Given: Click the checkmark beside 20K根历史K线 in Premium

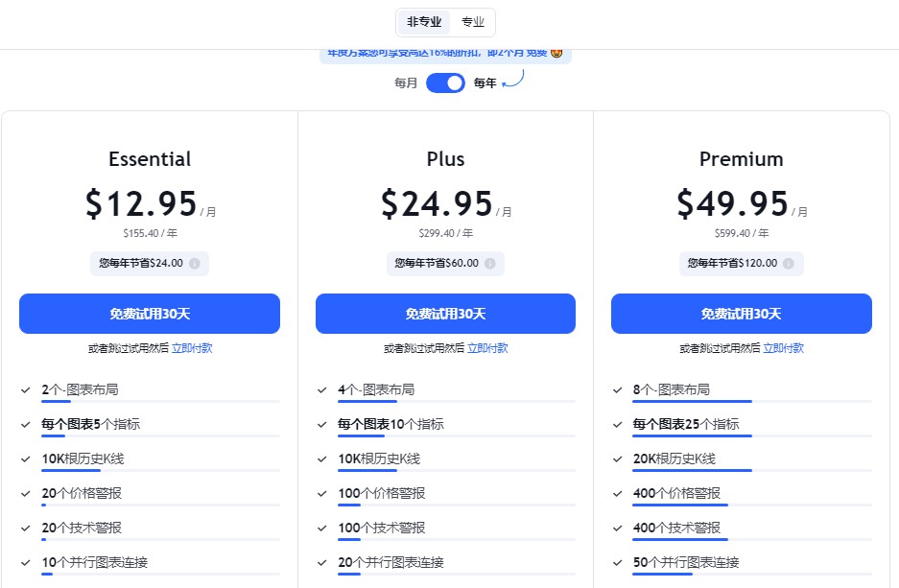Looking at the screenshot, I should [x=618, y=459].
